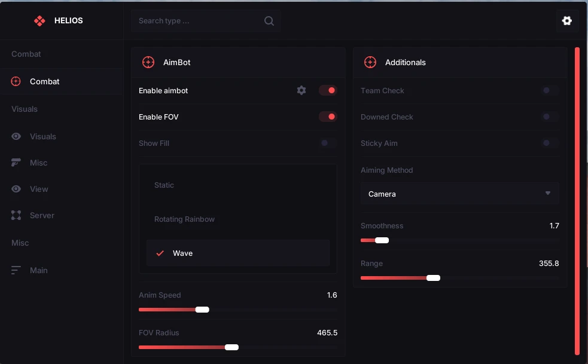Open aimbot settings gear beside Enable aimbot
588x364 pixels.
(x=301, y=90)
